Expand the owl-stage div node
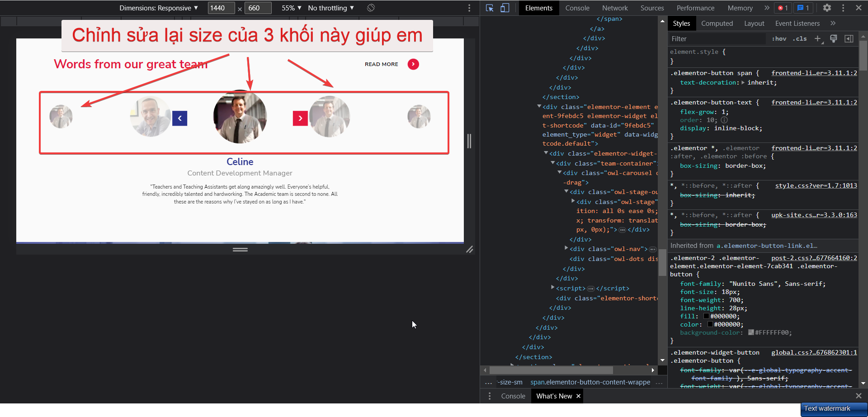 coord(573,201)
